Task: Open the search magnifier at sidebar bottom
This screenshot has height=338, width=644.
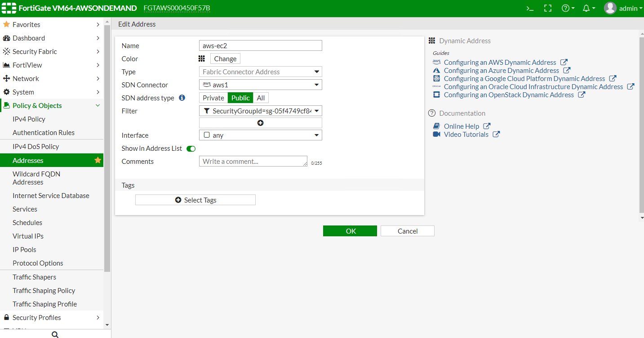Action: (55, 334)
